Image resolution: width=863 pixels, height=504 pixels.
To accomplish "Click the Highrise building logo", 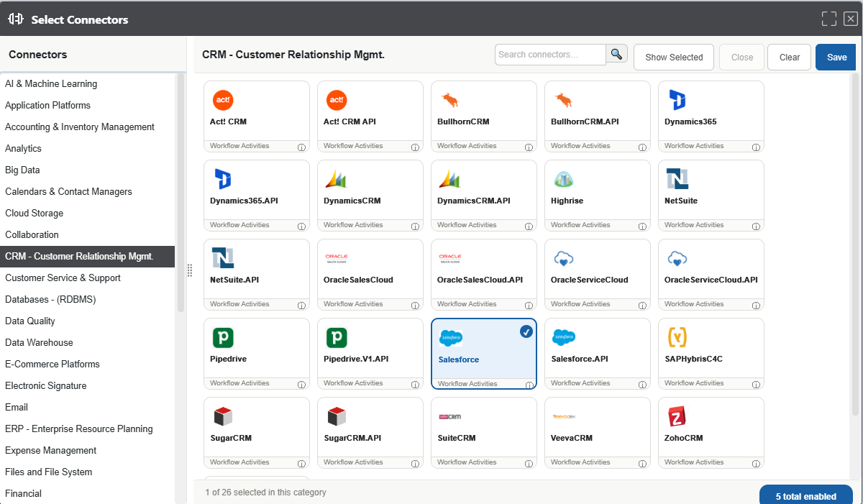I will (x=564, y=179).
